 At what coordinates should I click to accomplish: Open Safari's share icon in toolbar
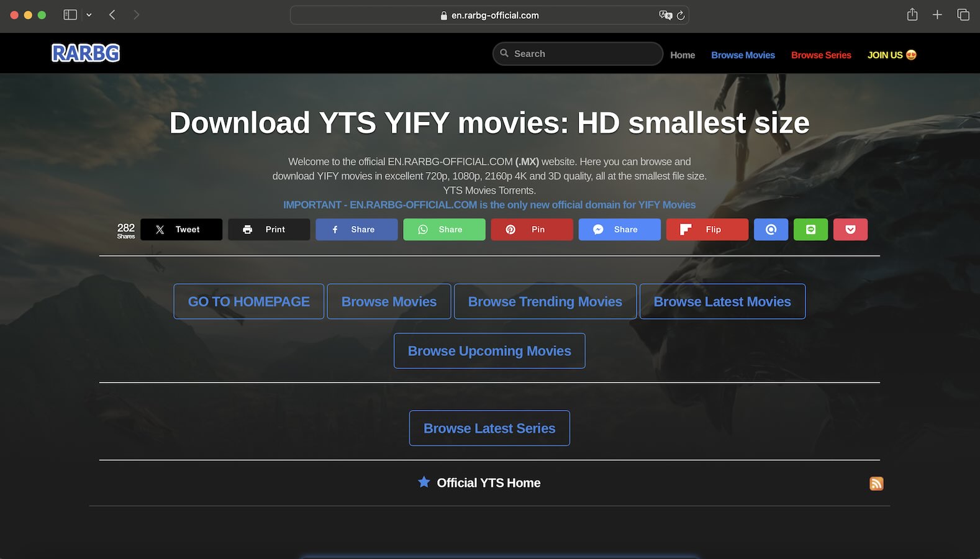tap(912, 15)
